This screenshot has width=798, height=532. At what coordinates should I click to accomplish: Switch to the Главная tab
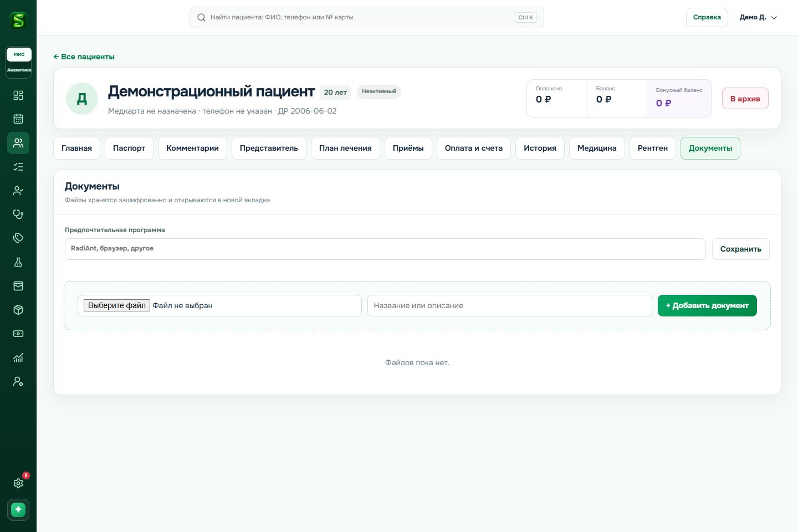pos(76,148)
